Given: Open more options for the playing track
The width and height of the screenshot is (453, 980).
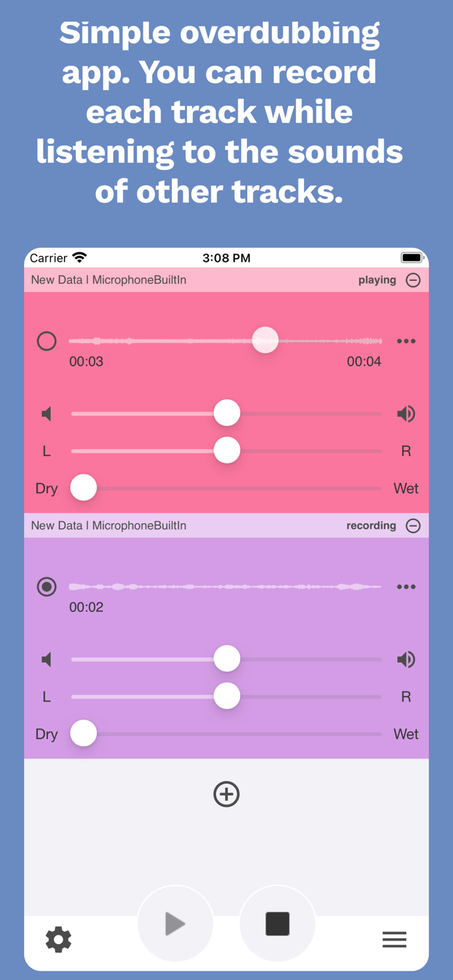Looking at the screenshot, I should click(x=406, y=340).
